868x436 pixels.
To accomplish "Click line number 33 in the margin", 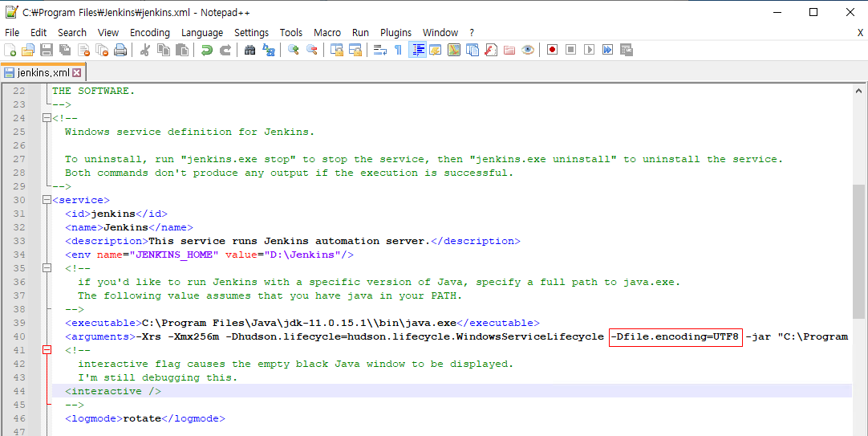I will point(18,241).
